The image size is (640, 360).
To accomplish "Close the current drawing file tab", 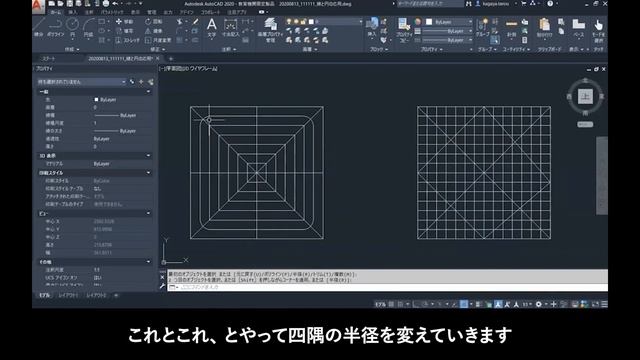I will (x=158, y=59).
